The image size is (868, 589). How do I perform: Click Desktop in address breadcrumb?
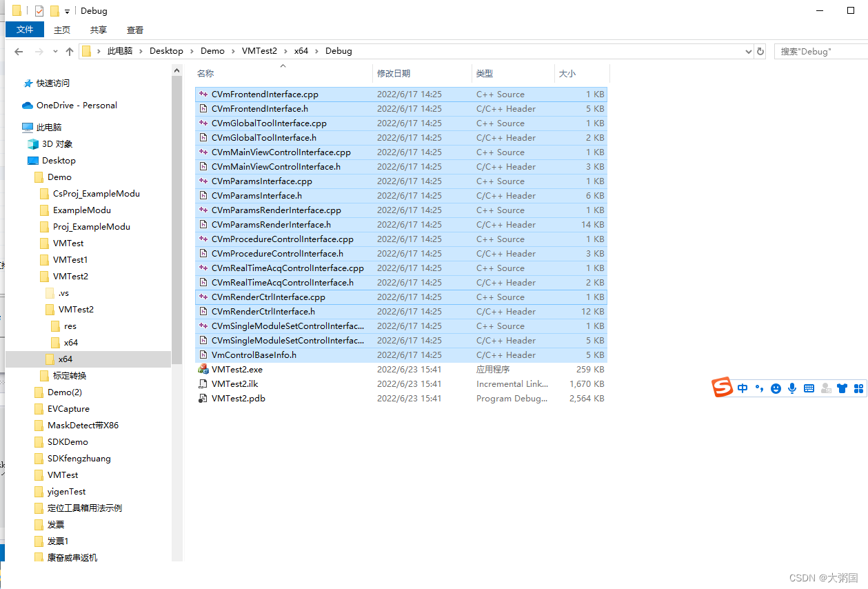coord(167,51)
